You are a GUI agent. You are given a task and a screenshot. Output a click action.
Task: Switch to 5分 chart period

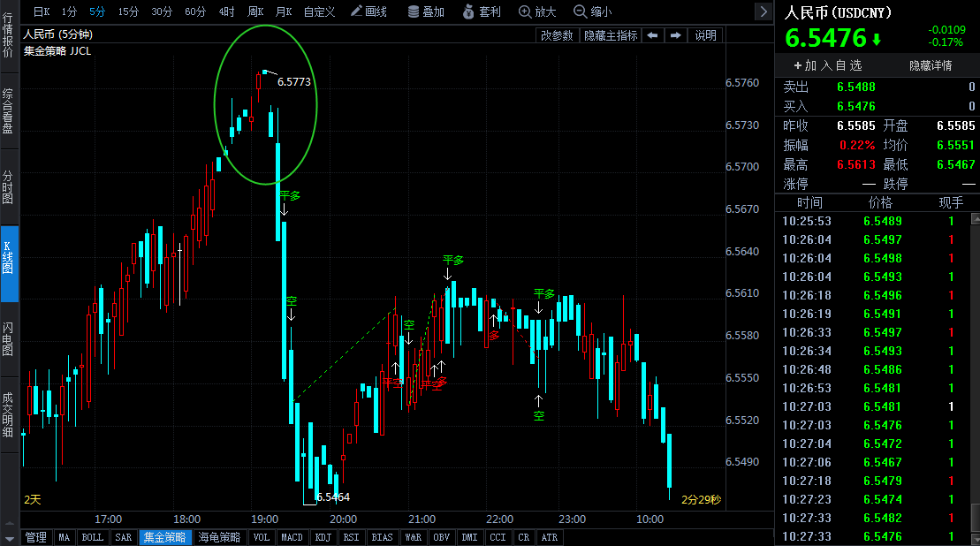tap(97, 11)
